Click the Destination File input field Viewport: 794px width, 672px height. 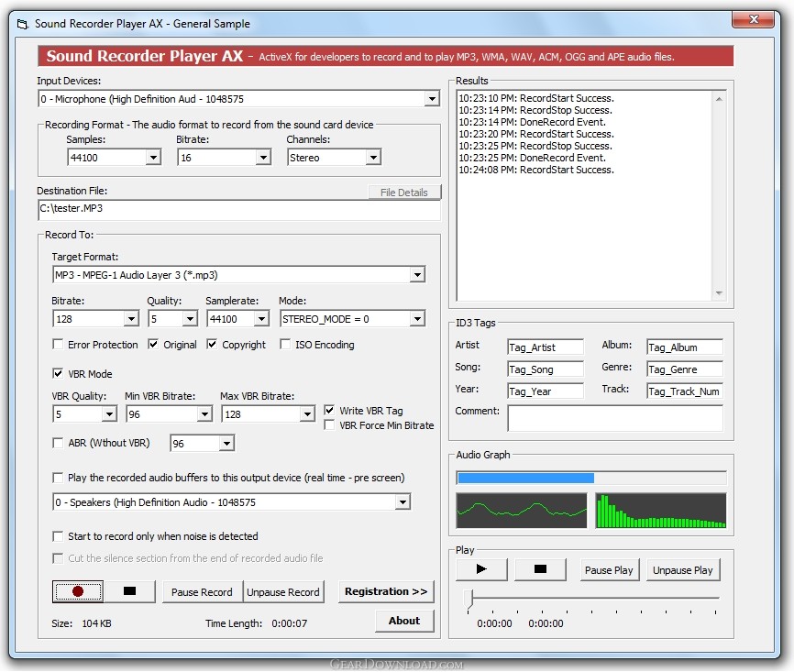239,210
